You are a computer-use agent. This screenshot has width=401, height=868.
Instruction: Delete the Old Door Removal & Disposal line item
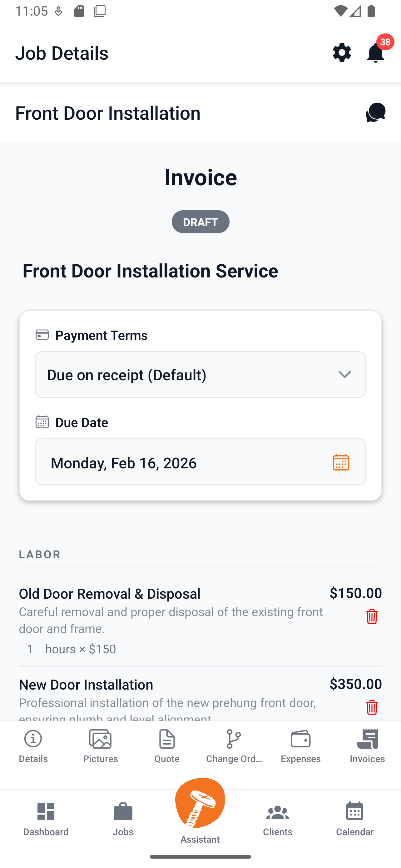point(371,617)
